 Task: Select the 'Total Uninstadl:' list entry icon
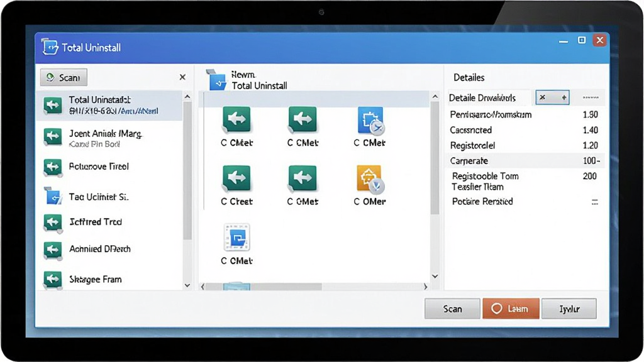pyautogui.click(x=53, y=106)
